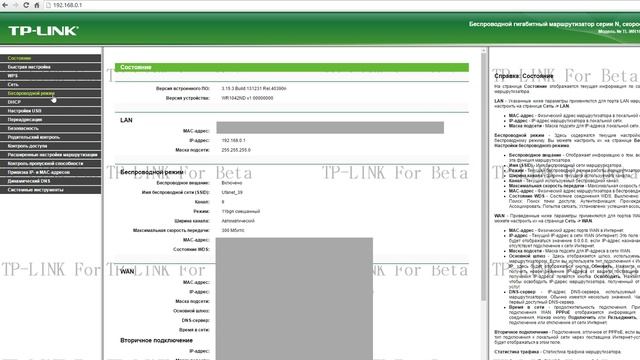The image size is (640, 360).
Task: Click the TP-LINK logo in the header
Action: point(43,31)
